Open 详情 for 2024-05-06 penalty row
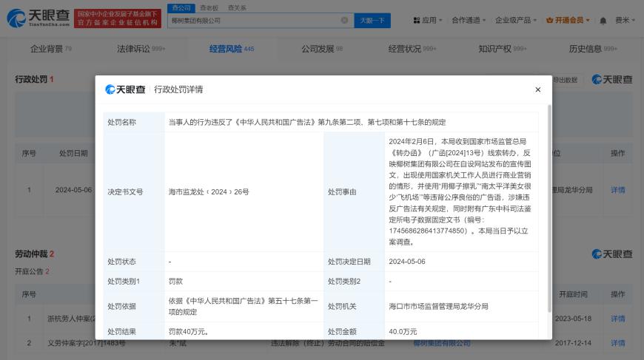This screenshot has width=644, height=360. (617, 190)
